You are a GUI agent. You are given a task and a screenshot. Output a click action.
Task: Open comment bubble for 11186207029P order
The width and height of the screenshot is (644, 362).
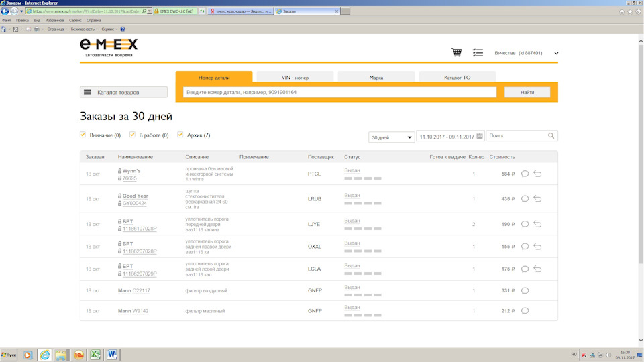[525, 269]
